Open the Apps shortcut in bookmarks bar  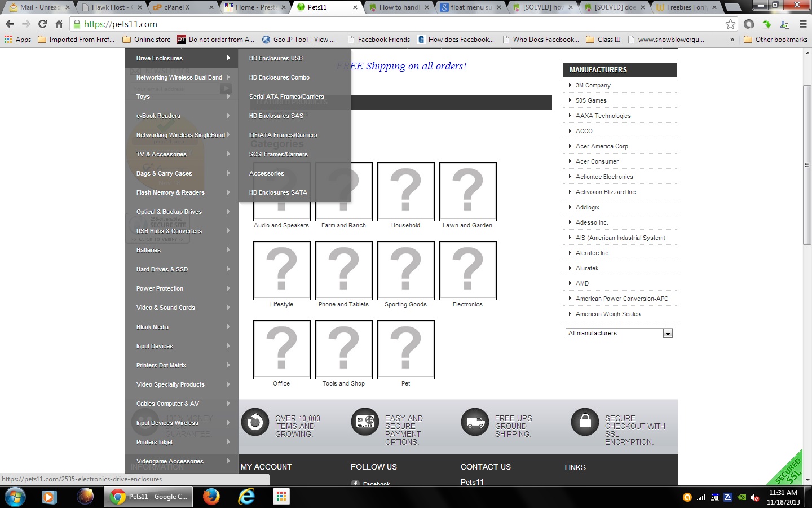[17, 40]
